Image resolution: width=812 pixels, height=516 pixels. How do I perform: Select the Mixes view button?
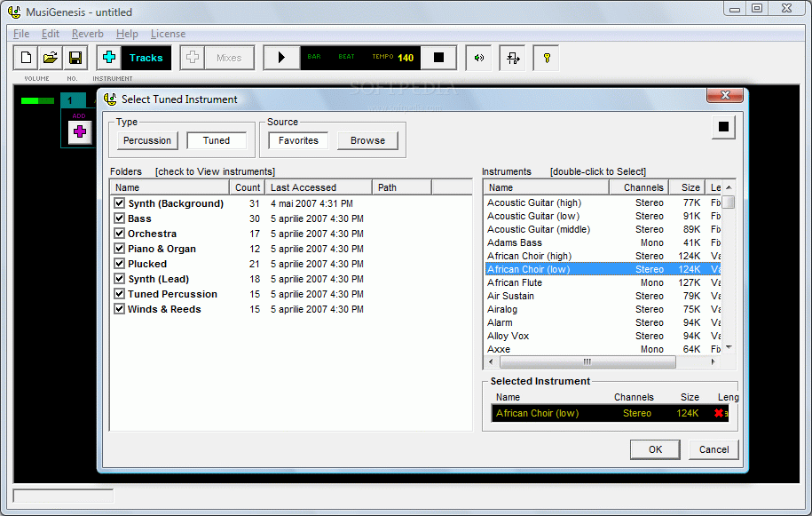230,58
